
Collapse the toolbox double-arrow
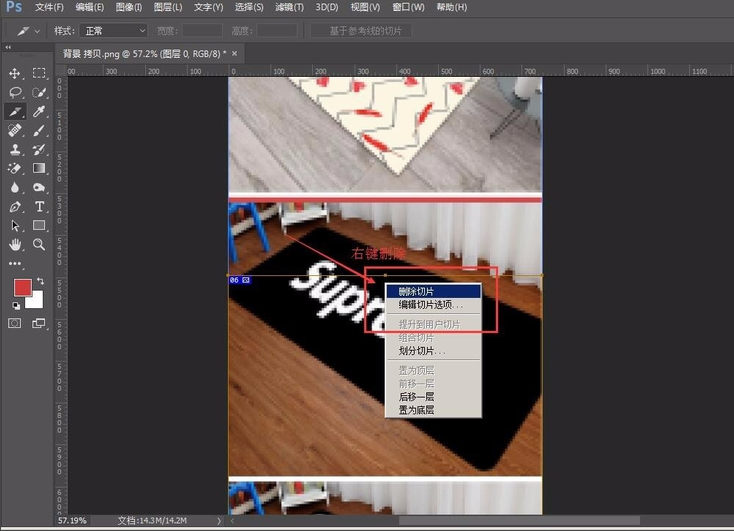(8, 47)
